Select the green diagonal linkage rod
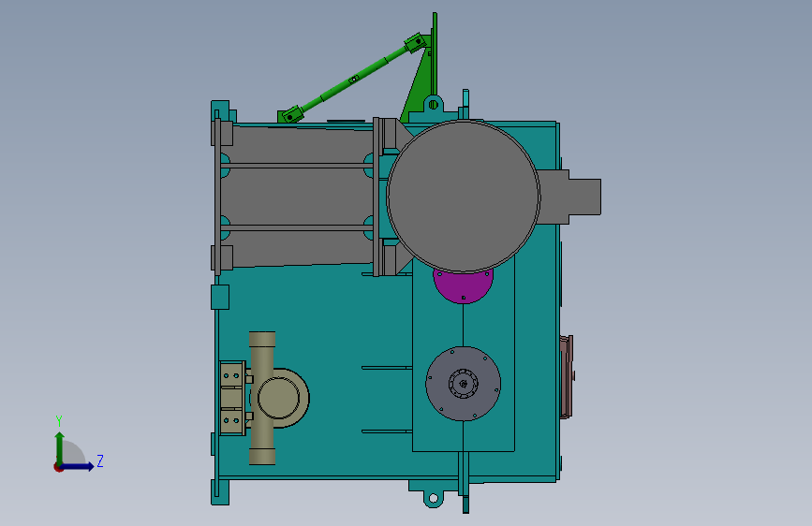Image resolution: width=812 pixels, height=526 pixels. (x=352, y=80)
